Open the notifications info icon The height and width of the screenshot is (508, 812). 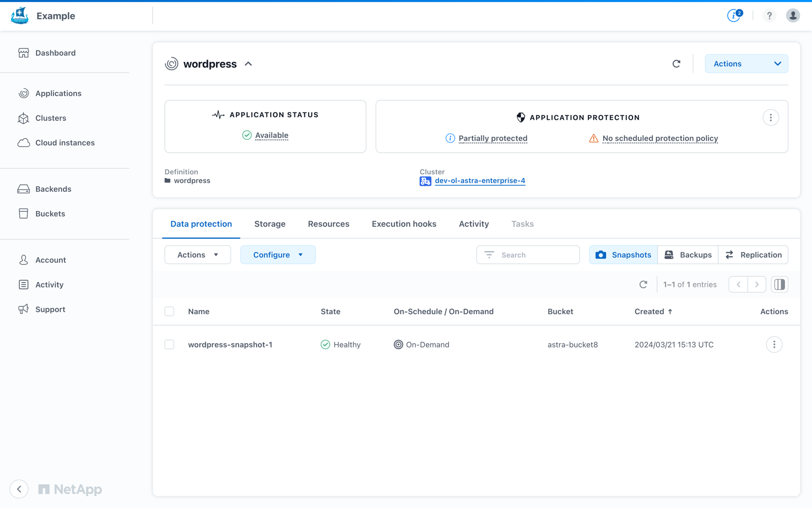click(734, 16)
